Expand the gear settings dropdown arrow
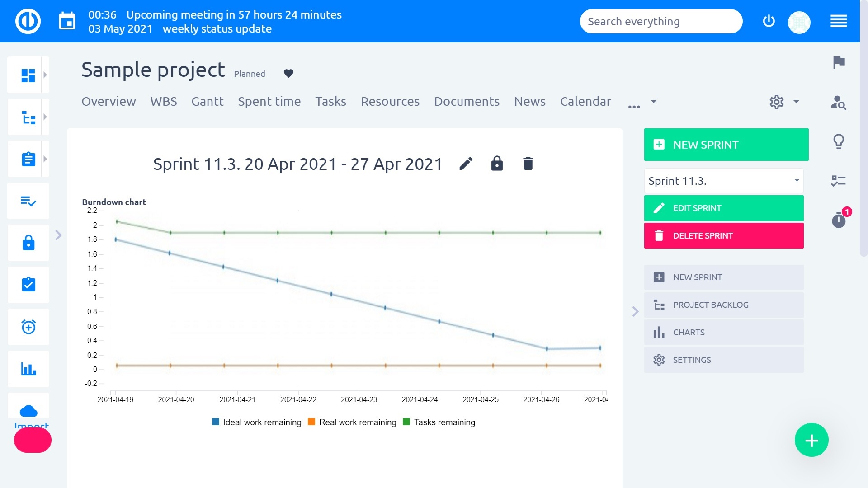 click(x=795, y=102)
